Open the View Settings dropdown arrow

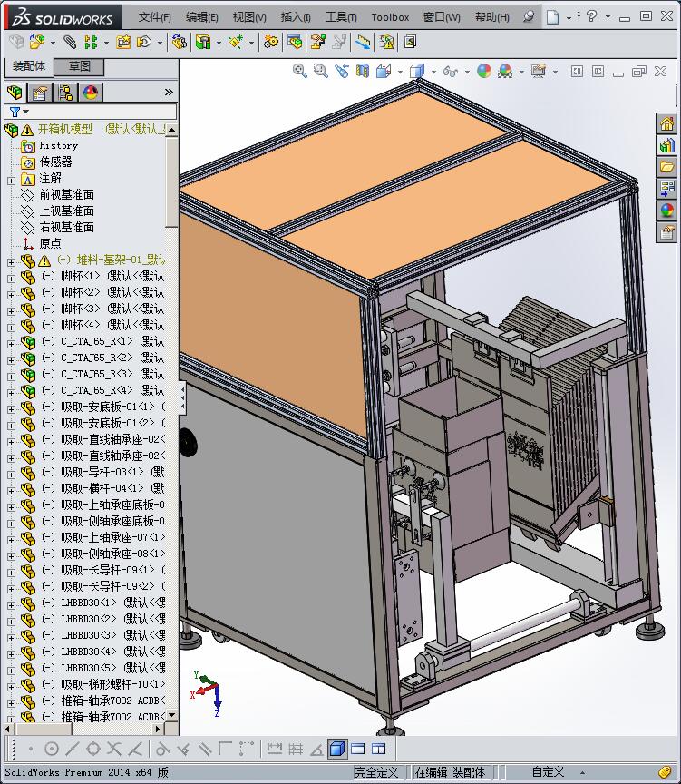pos(555,72)
